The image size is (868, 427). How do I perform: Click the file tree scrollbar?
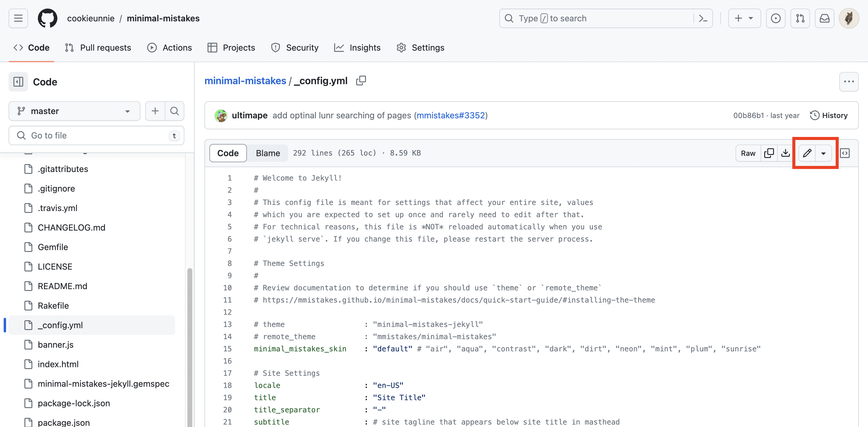[x=190, y=347]
